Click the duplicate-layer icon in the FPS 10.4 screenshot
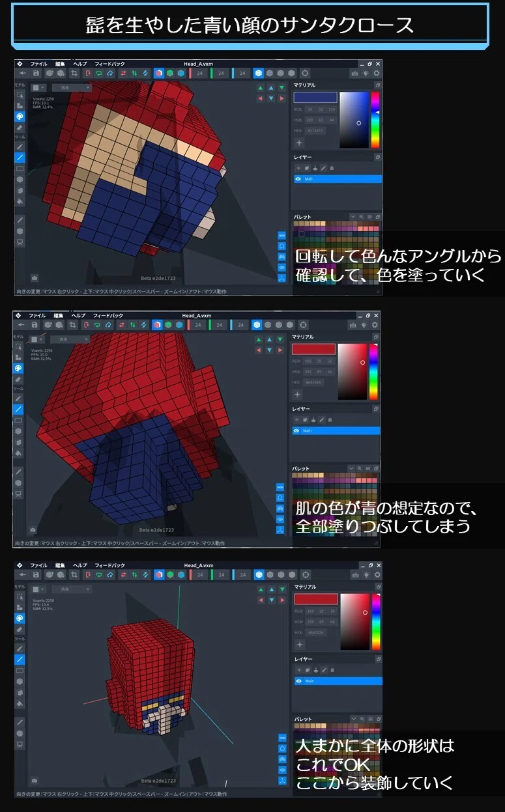Screen dimensions: 505x812 [x=308, y=670]
